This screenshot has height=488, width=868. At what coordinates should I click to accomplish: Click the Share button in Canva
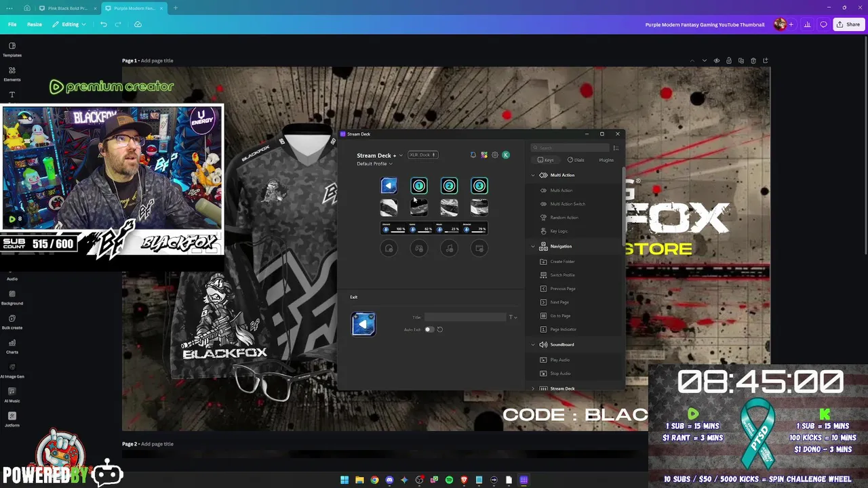(848, 24)
